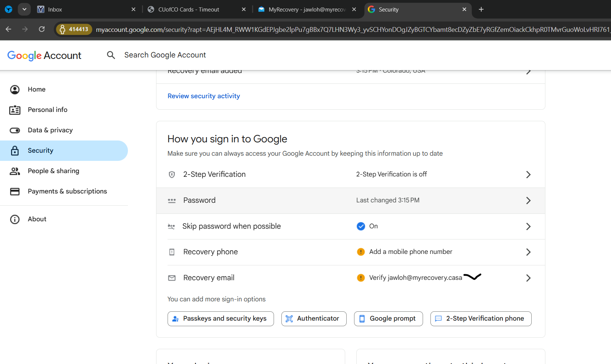Click Review security activity link
The width and height of the screenshot is (611, 364).
coord(204,96)
